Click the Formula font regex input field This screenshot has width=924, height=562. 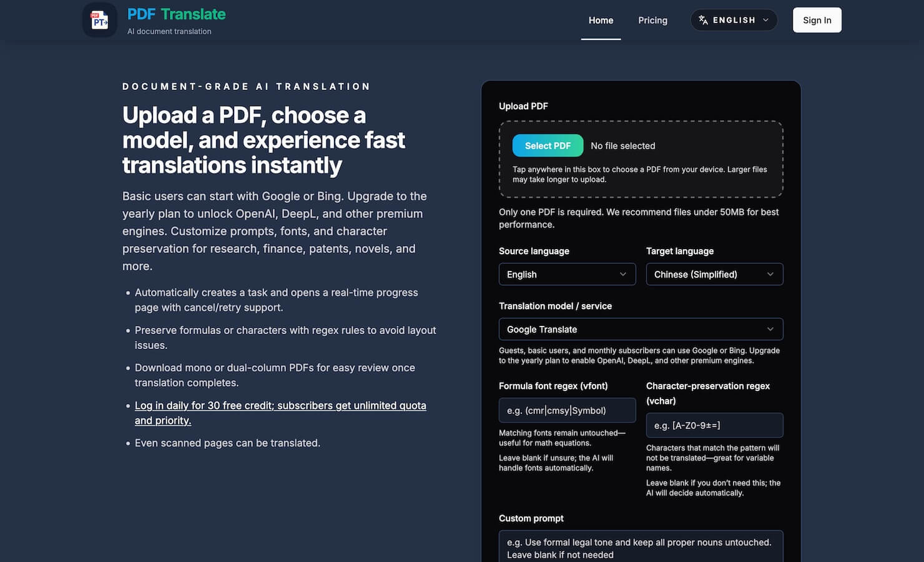pos(566,410)
